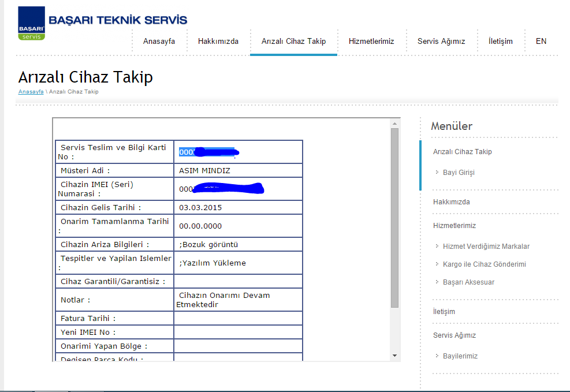570x392 pixels.
Task: Switch site language to EN
Action: coord(541,42)
